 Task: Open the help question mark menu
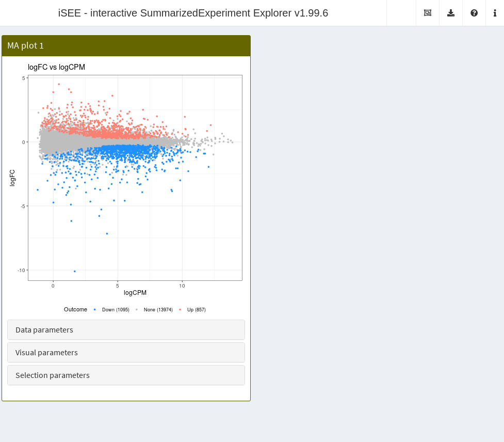(x=474, y=13)
